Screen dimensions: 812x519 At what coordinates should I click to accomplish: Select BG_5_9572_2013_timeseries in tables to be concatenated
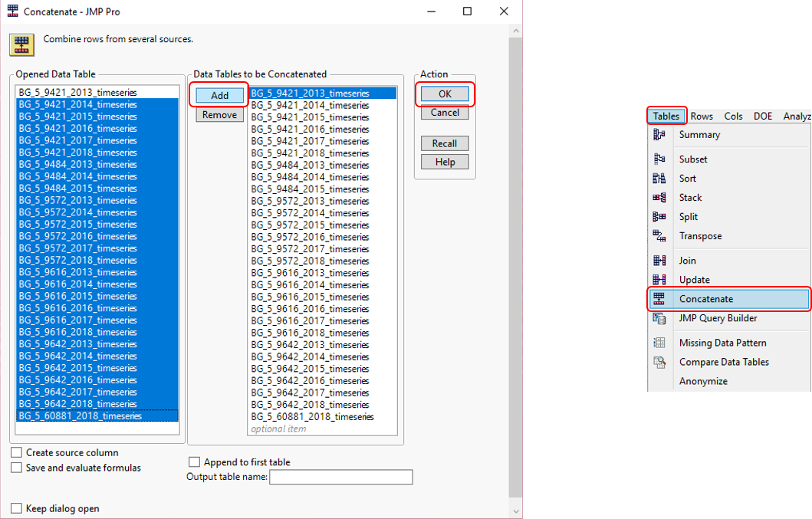pos(323,201)
